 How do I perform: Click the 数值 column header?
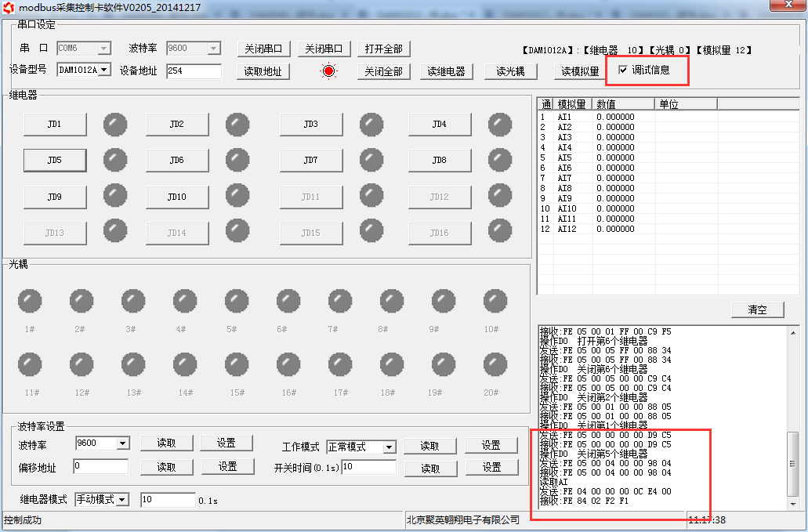pyautogui.click(x=623, y=104)
